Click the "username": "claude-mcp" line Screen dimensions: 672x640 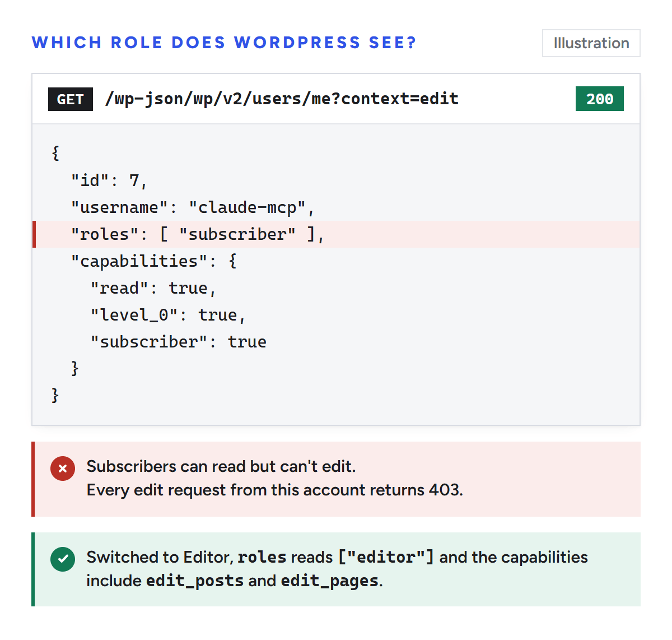click(193, 207)
